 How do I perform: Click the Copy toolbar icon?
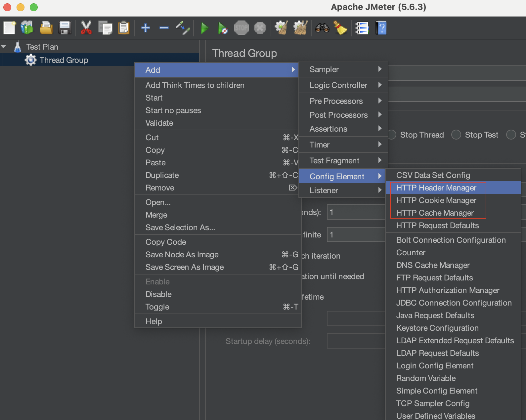pyautogui.click(x=105, y=28)
